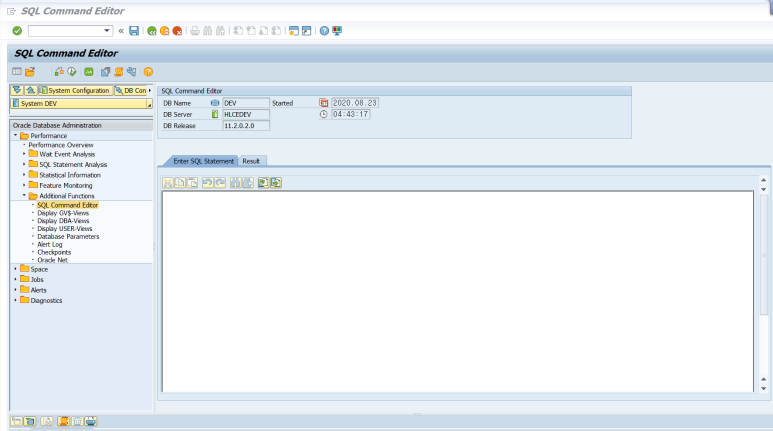Click the trash can Delete icon in bottom toolbar

(77, 421)
